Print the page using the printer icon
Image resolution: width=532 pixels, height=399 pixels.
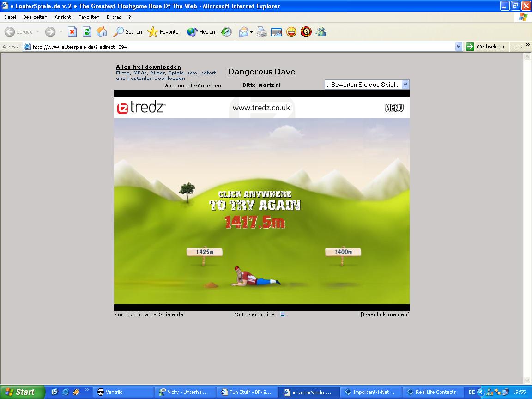261,32
